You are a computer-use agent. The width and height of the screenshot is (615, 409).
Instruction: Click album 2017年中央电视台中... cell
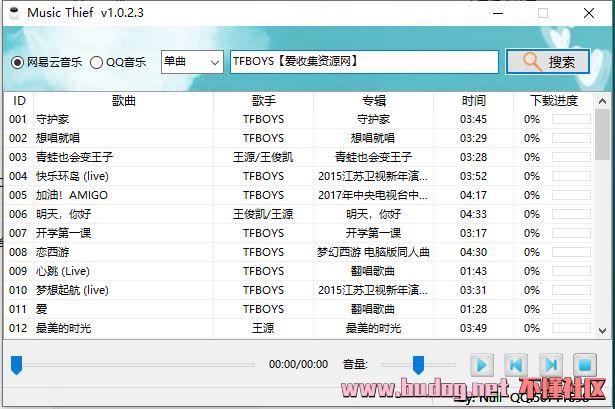(x=373, y=195)
